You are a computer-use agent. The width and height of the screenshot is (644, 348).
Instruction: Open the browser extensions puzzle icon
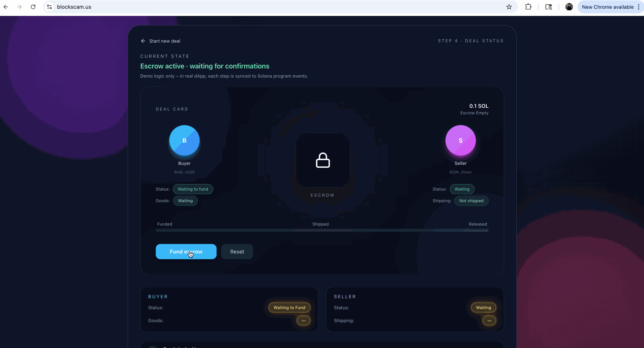(528, 6)
